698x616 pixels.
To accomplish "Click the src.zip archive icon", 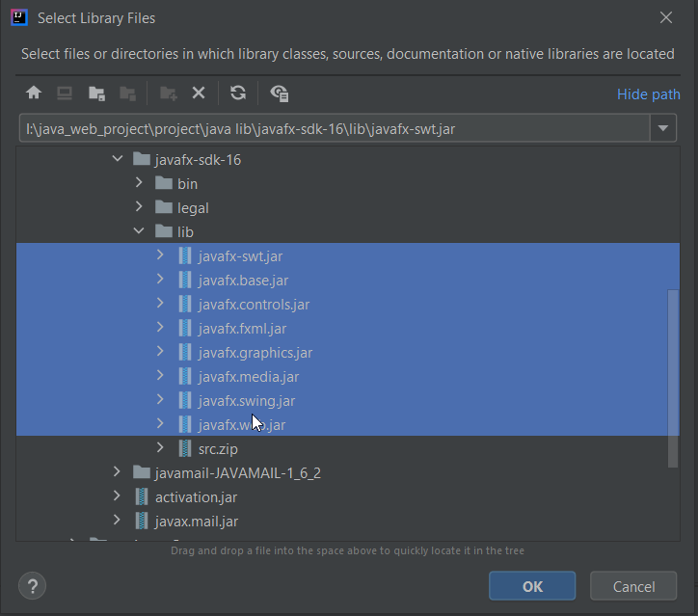I will (x=185, y=448).
